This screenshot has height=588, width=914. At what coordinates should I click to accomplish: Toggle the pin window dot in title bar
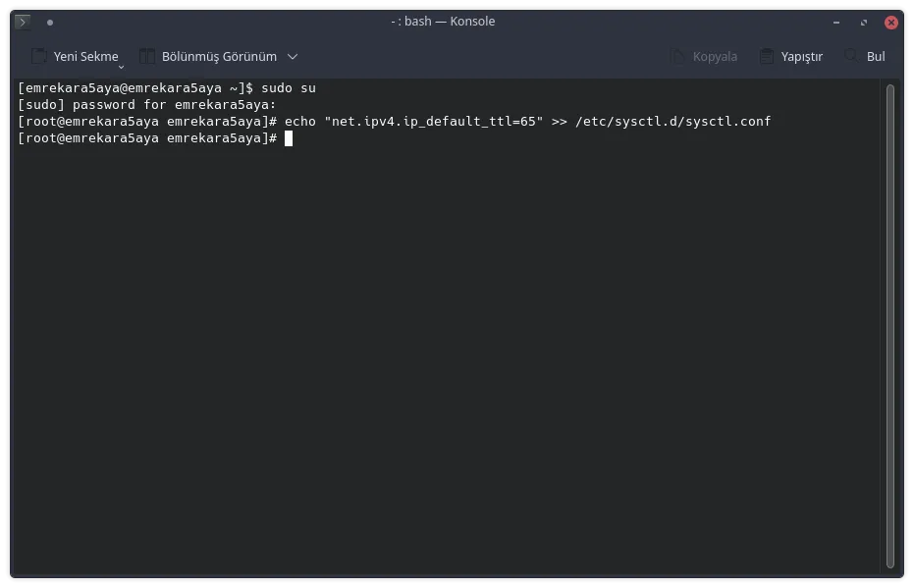click(x=50, y=22)
